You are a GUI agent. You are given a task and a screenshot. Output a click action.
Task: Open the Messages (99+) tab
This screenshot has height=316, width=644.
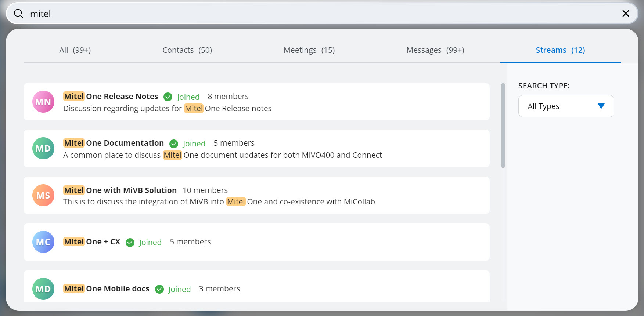pos(435,50)
